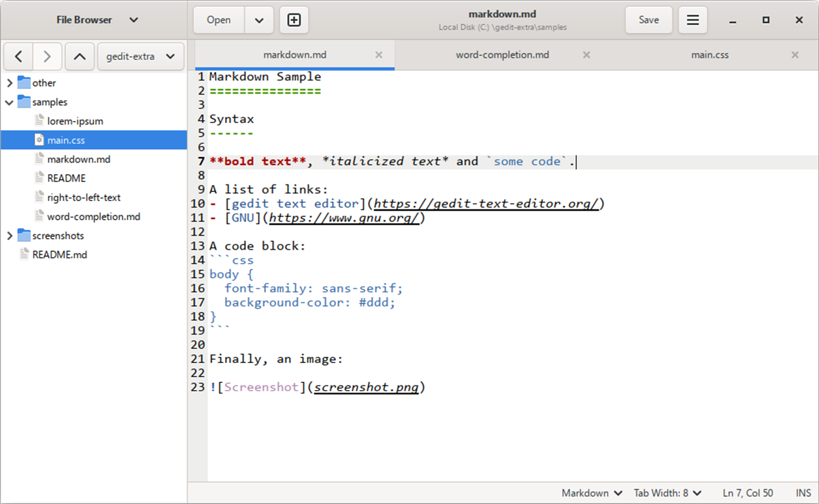Click the main.css file icon
Image resolution: width=819 pixels, height=504 pixels.
click(x=39, y=140)
